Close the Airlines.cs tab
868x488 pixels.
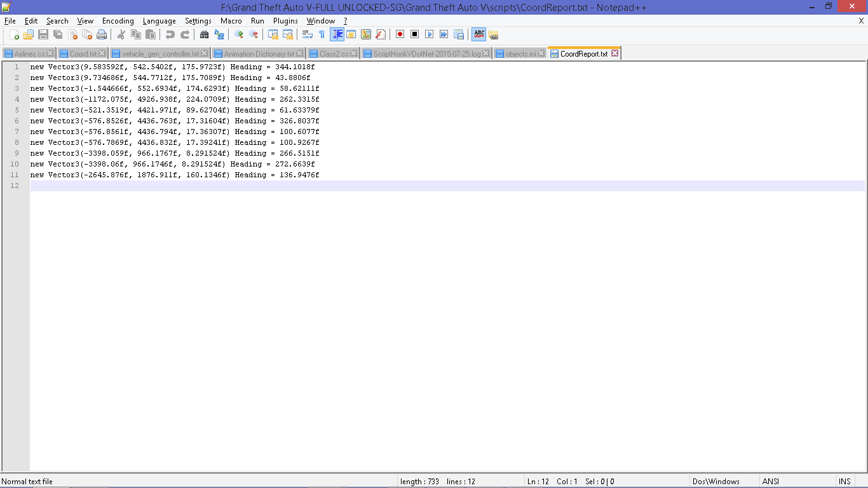pyautogui.click(x=51, y=53)
